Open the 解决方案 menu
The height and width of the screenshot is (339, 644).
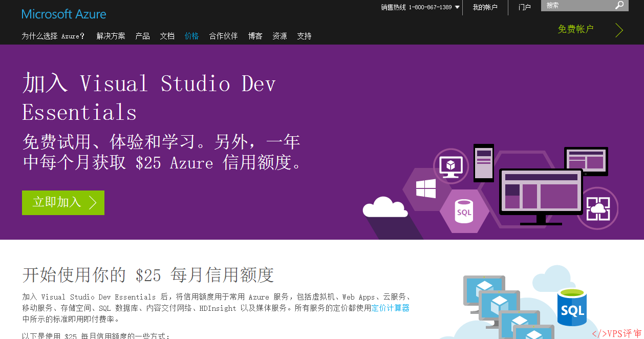[111, 36]
